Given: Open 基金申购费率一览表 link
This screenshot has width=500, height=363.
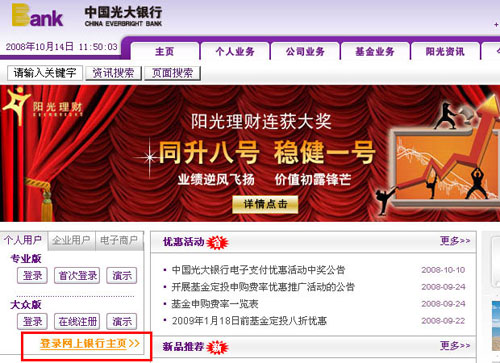Looking at the screenshot, I should coord(215,304).
